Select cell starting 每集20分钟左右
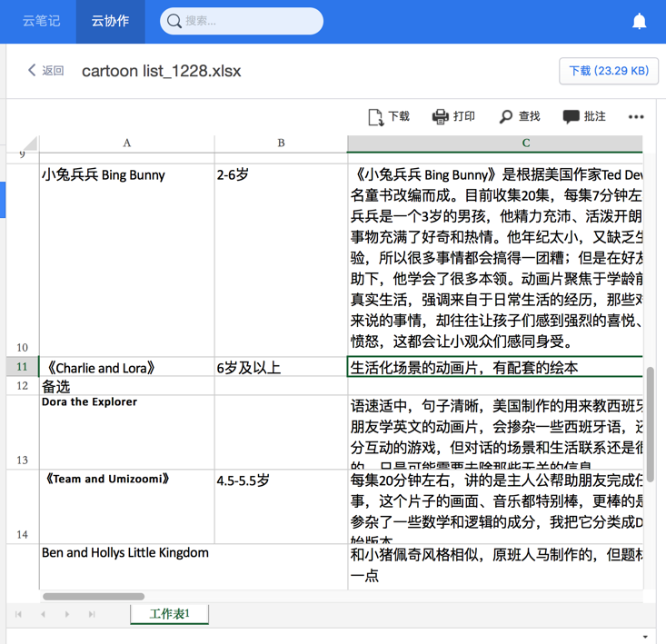Screen dimensions: 666x644 coord(495,507)
